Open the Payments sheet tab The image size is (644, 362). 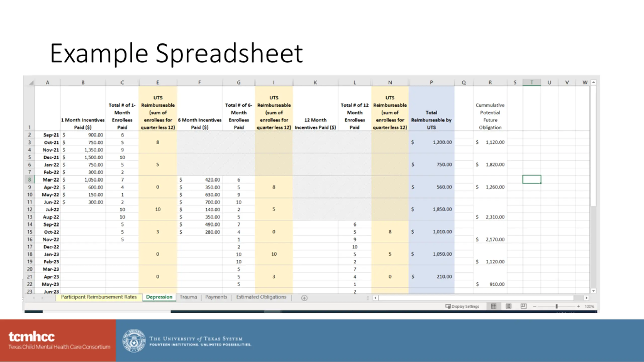tap(216, 297)
